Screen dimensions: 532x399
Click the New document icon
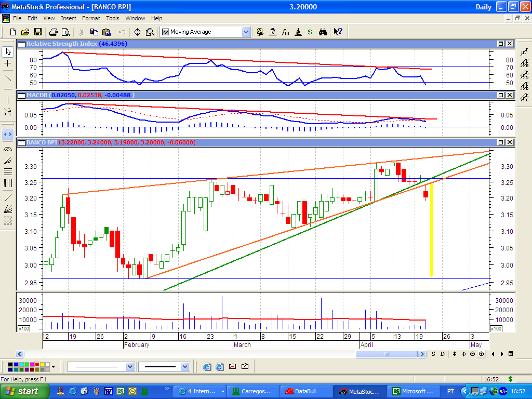coord(13,32)
